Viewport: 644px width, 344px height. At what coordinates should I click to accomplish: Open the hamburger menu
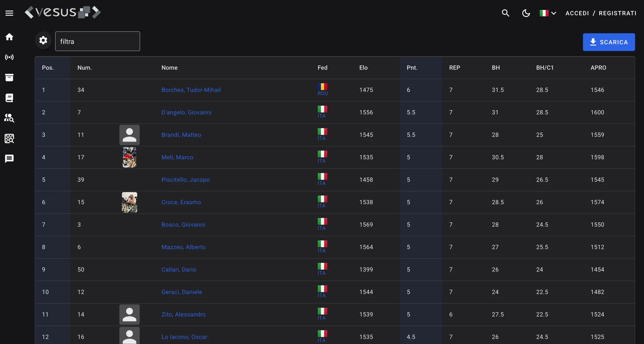click(x=9, y=13)
